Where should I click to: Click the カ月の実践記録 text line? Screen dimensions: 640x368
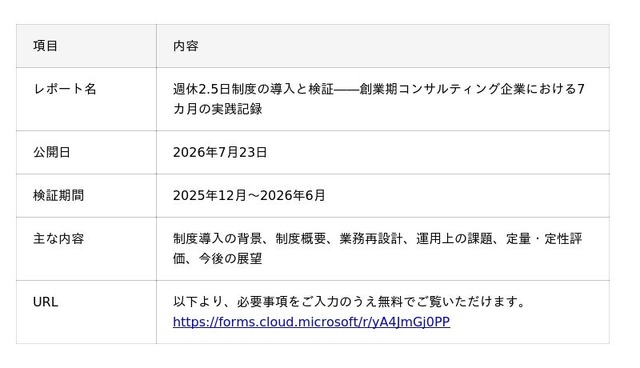coord(218,109)
